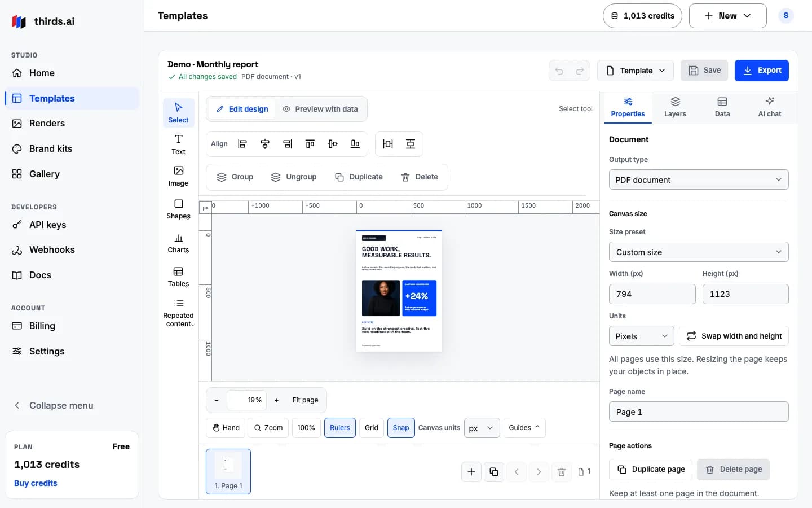Toggle Grid display

pyautogui.click(x=372, y=428)
